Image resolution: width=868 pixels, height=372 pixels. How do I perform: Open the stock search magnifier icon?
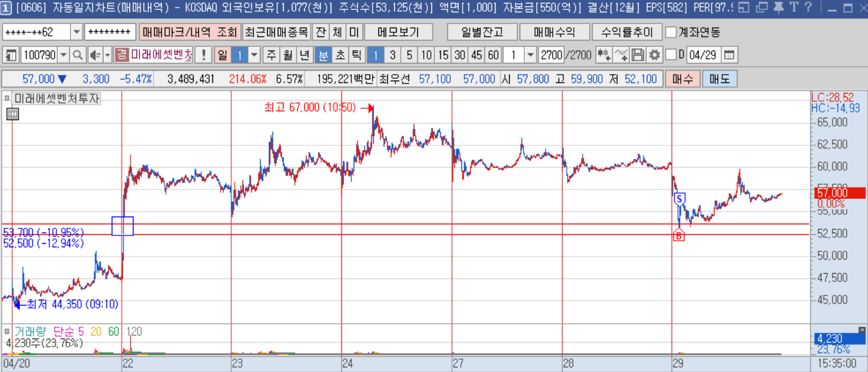pyautogui.click(x=78, y=55)
